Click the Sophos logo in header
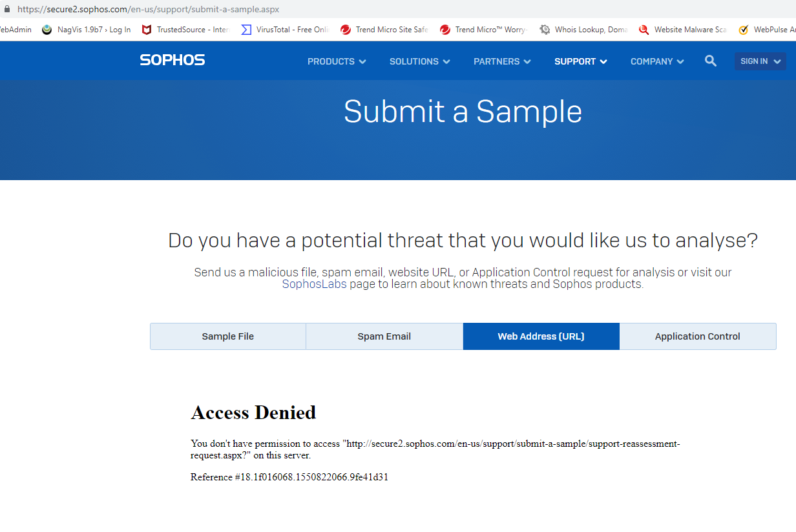The width and height of the screenshot is (796, 532). [172, 60]
